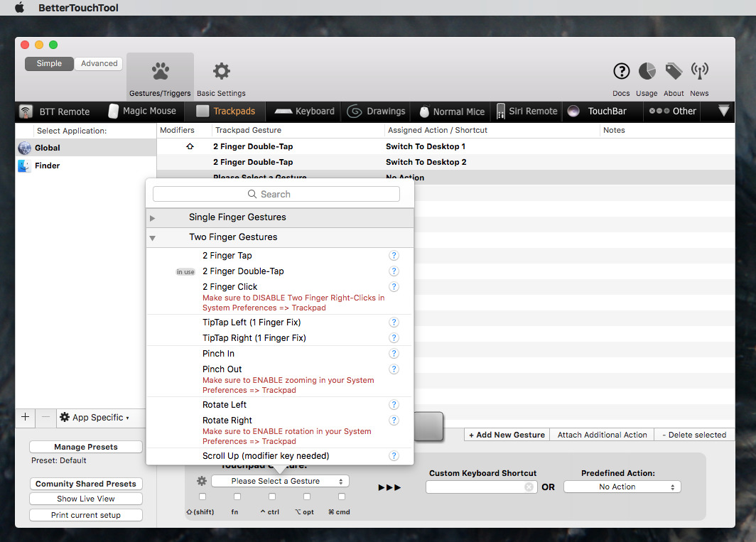Toggle the shift modifier checkbox
756x542 pixels.
coord(202,497)
